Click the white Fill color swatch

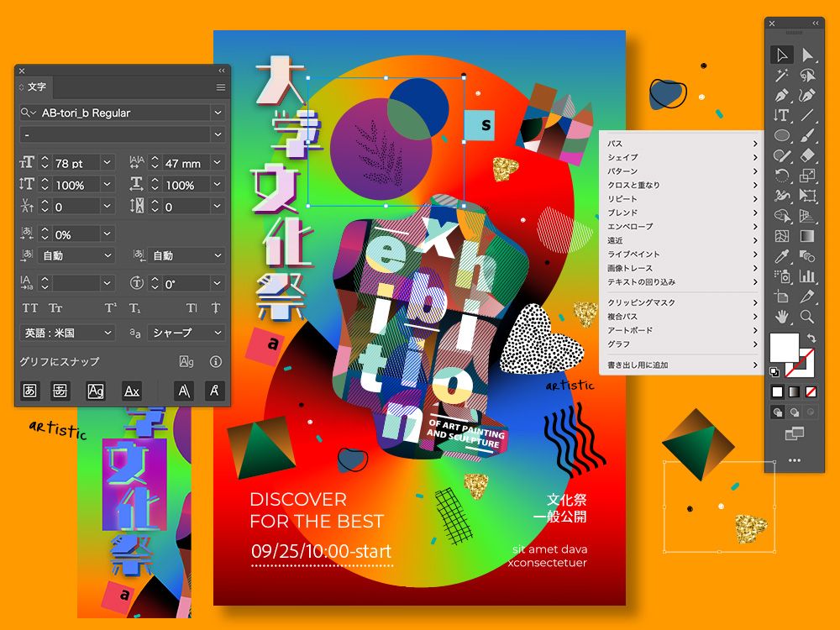pyautogui.click(x=784, y=348)
